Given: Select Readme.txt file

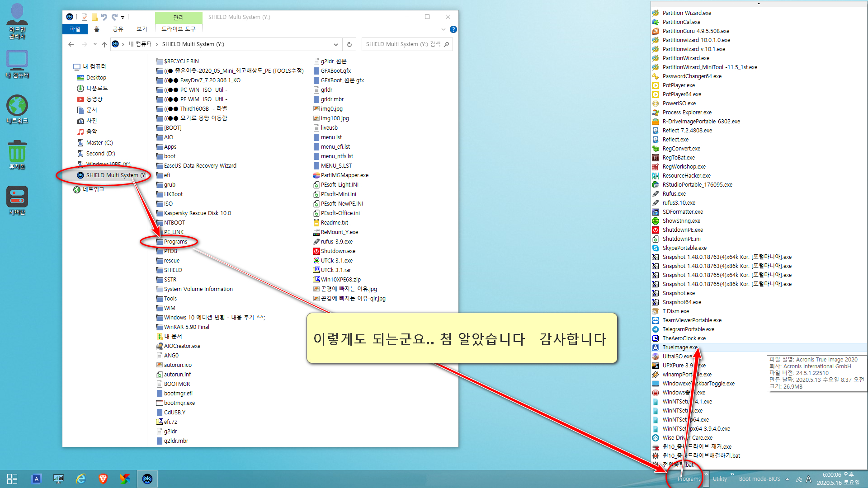Looking at the screenshot, I should tap(330, 223).
